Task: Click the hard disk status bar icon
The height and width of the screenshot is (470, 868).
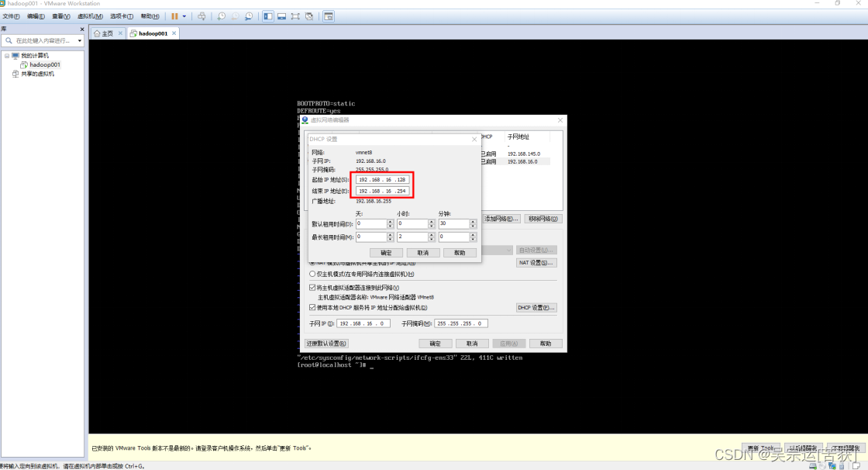Action: (x=812, y=466)
